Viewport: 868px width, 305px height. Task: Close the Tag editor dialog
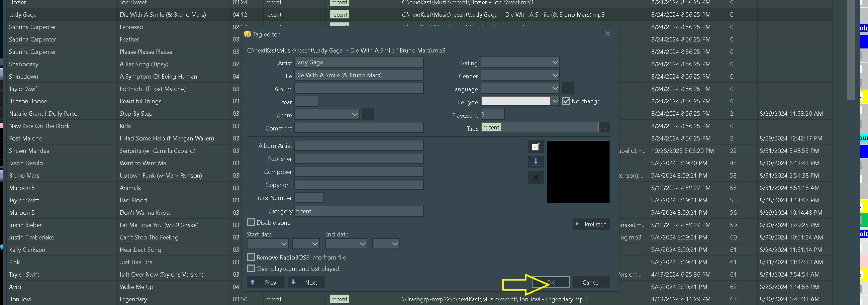(x=607, y=34)
